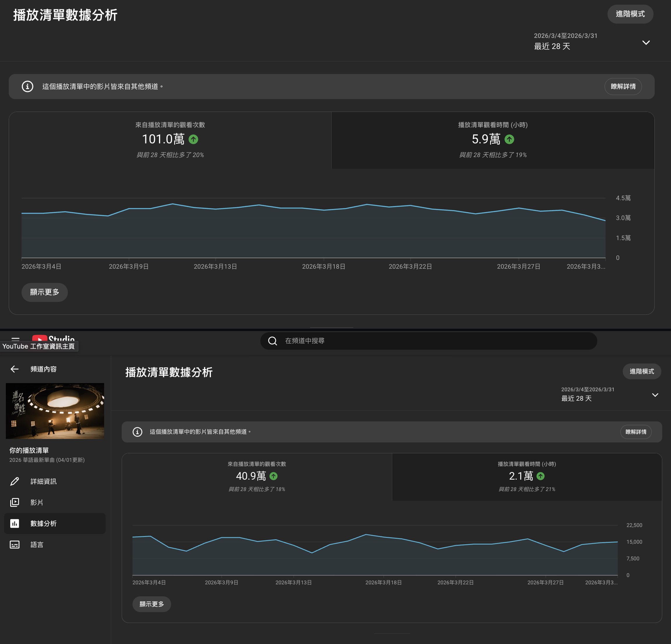Click the pencil icon for 詳細資訊
This screenshot has width=671, height=644.
click(x=14, y=481)
